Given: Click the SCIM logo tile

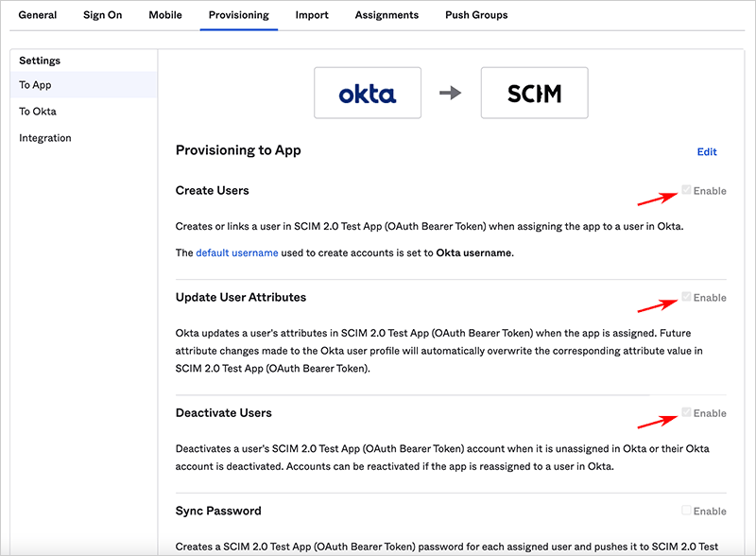Looking at the screenshot, I should (534, 93).
